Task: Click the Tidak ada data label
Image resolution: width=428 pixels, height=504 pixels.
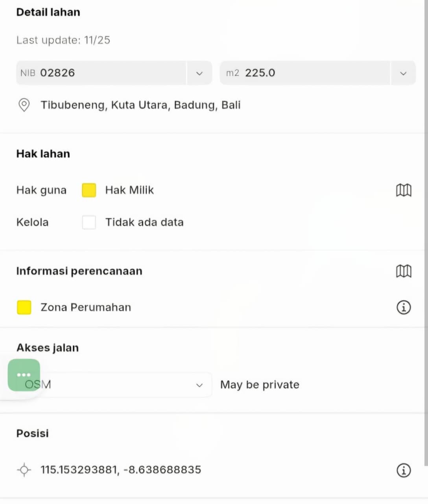Action: [x=144, y=222]
